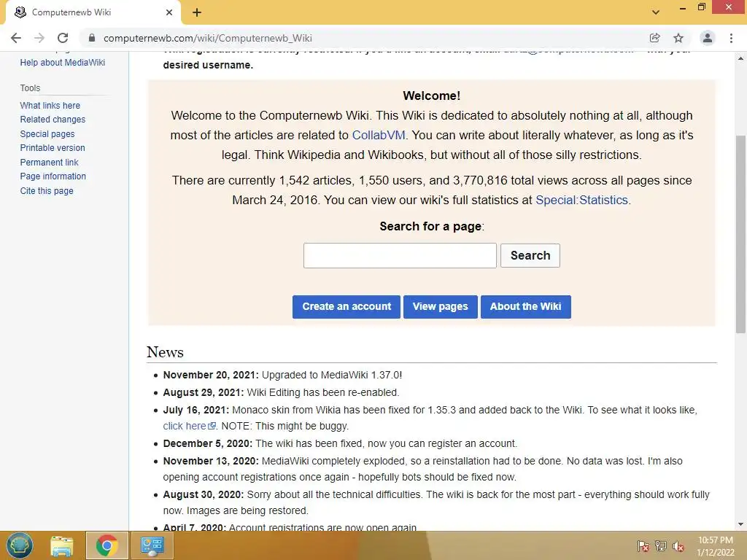Click the 'Welcome!' heading text

coord(432,96)
